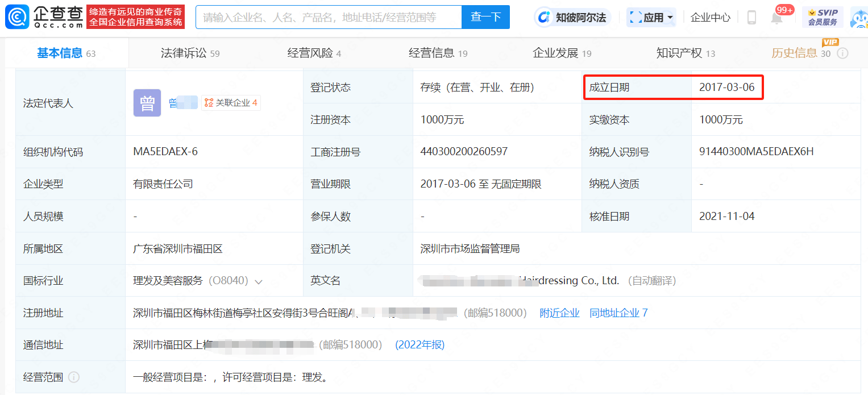The image size is (868, 395).
Task: Click the 成立日期 2017-03-06 value
Action: tap(726, 87)
